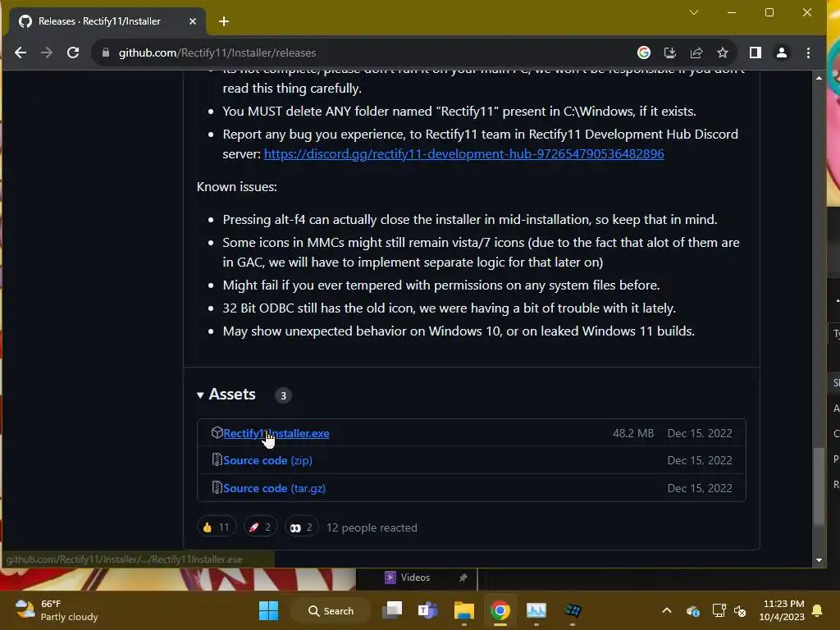Toggle the thumbs up reaction with 11
Image resolution: width=840 pixels, height=630 pixels.
point(217,527)
